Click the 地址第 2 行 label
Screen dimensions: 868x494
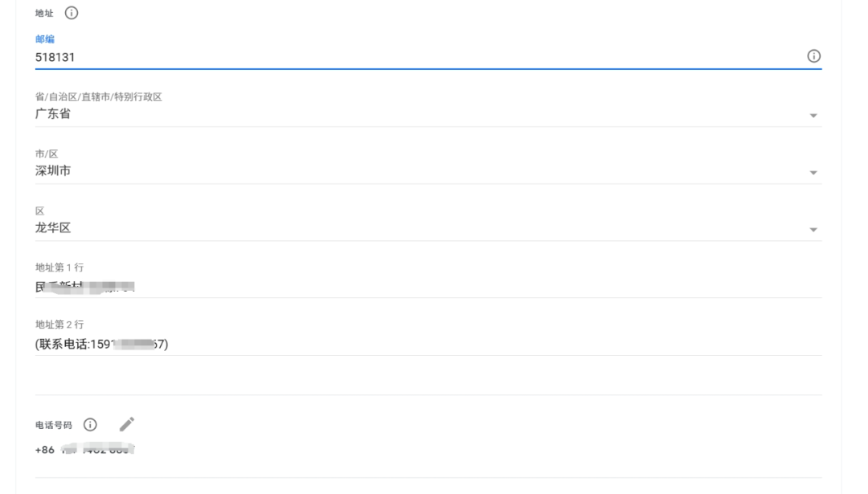pyautogui.click(x=59, y=325)
